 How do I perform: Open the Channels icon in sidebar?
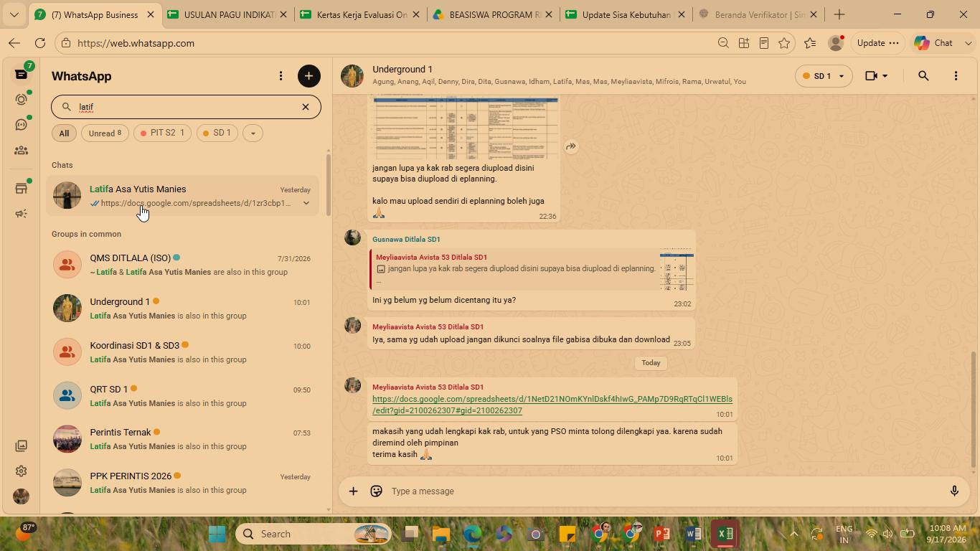22,125
